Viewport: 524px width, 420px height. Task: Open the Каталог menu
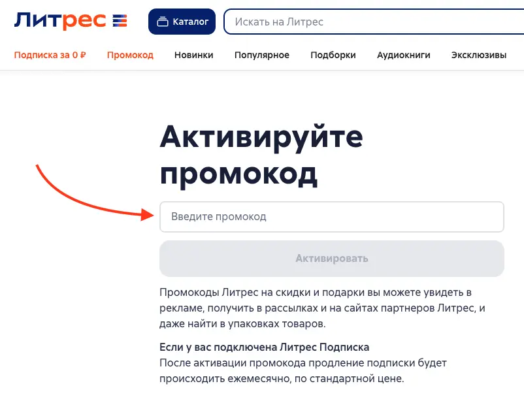coord(182,22)
